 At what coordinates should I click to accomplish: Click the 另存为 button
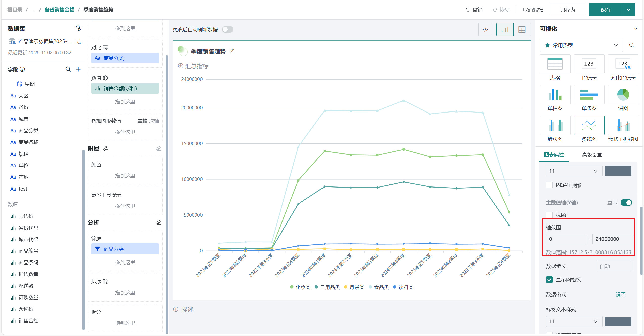tap(567, 10)
